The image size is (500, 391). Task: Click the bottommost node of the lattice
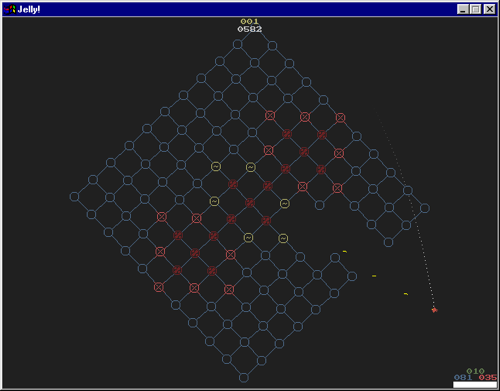click(244, 378)
